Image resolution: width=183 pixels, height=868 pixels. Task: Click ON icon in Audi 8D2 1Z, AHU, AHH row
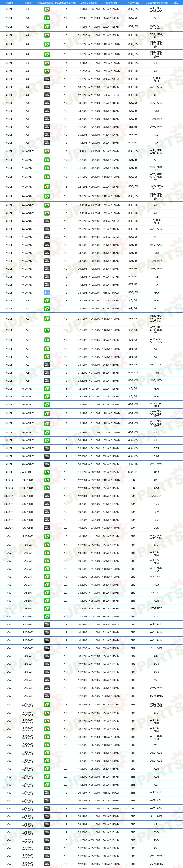point(47,79)
